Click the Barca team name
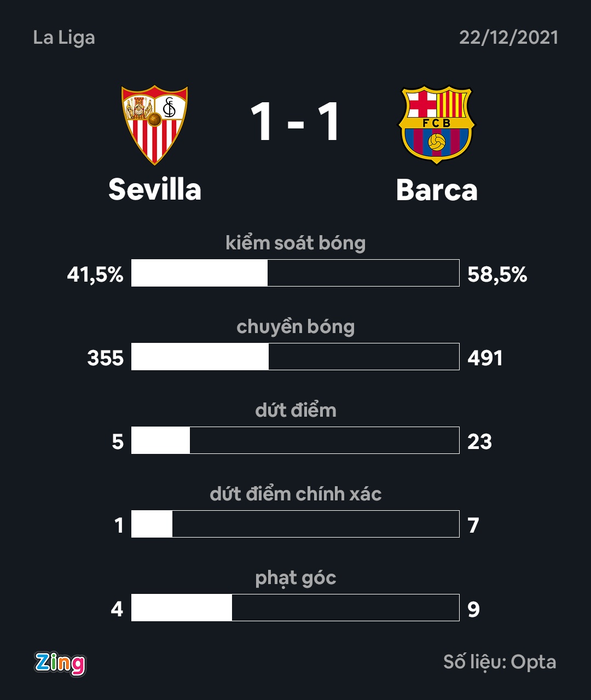Image resolution: width=591 pixels, height=700 pixels. click(x=437, y=190)
